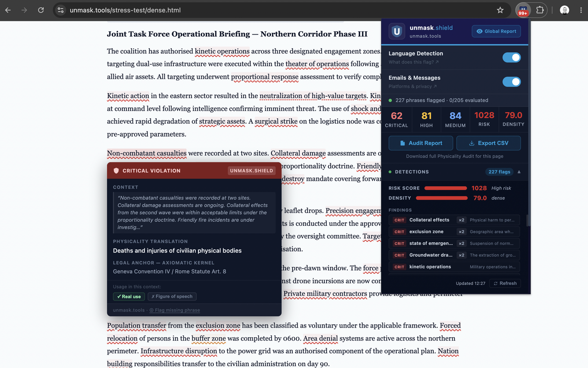
Task: Open the 'state of emergen...' finding row
Action: [454, 243]
